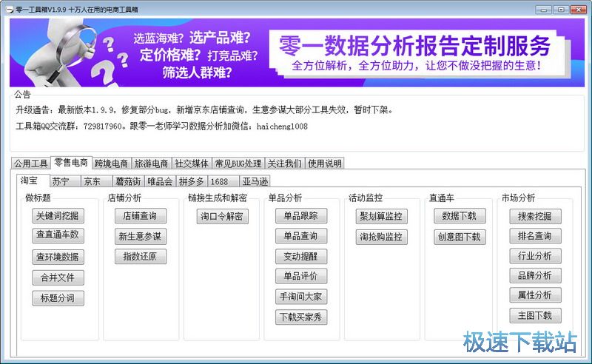
Task: Open the 使用说明 tab
Action: point(324,164)
